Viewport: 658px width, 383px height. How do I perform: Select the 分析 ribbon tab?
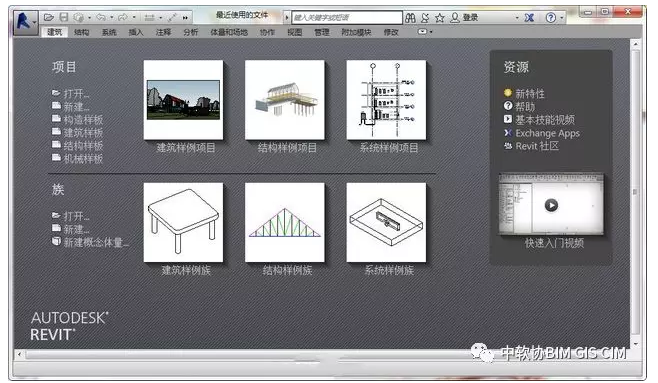pos(191,32)
